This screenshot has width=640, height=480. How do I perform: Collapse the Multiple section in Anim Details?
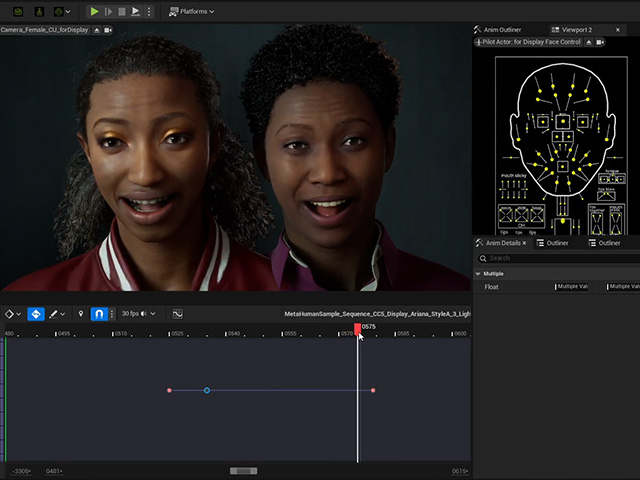[478, 273]
